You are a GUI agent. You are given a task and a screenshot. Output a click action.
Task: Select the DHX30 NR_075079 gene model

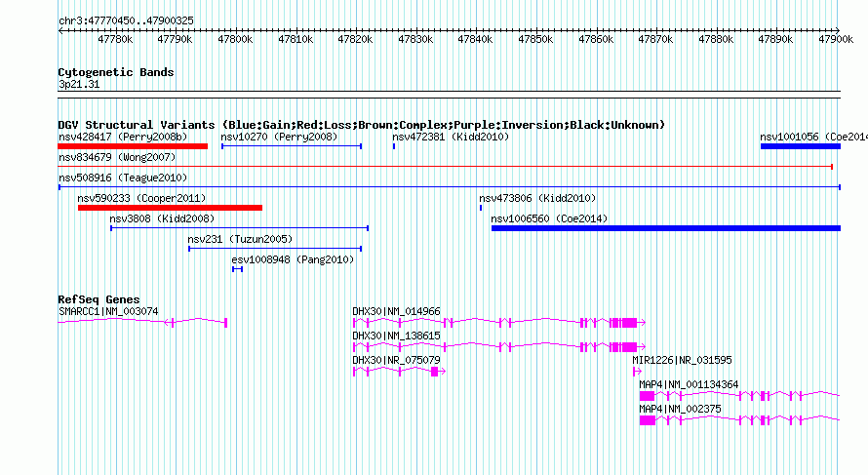pos(399,371)
